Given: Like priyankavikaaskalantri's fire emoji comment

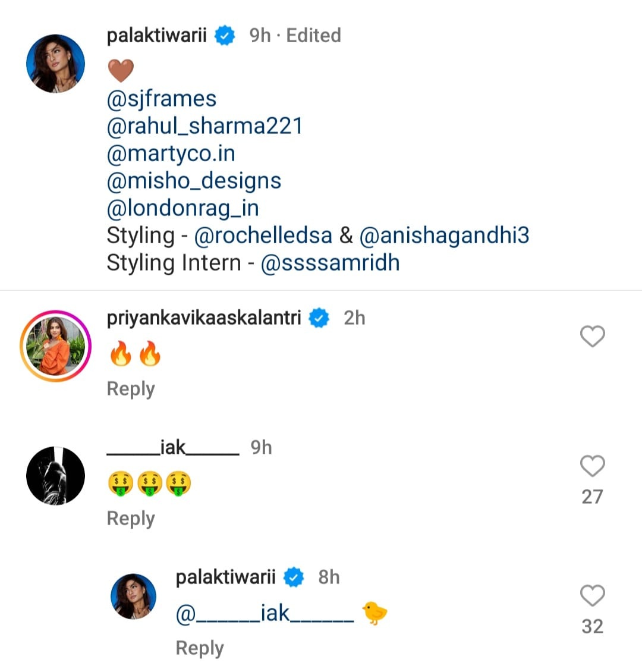Looking at the screenshot, I should [x=592, y=337].
